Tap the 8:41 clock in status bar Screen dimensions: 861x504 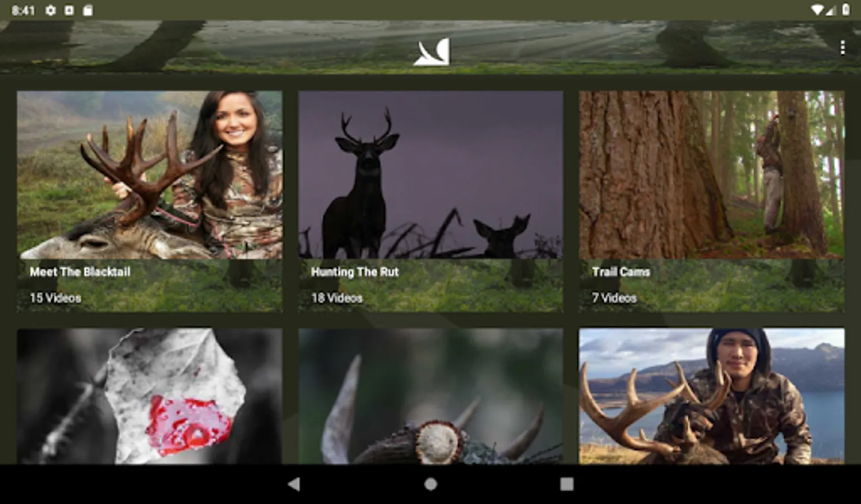coord(23,10)
